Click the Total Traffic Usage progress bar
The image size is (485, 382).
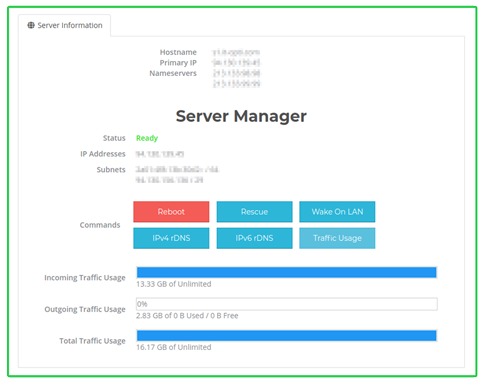coord(287,336)
